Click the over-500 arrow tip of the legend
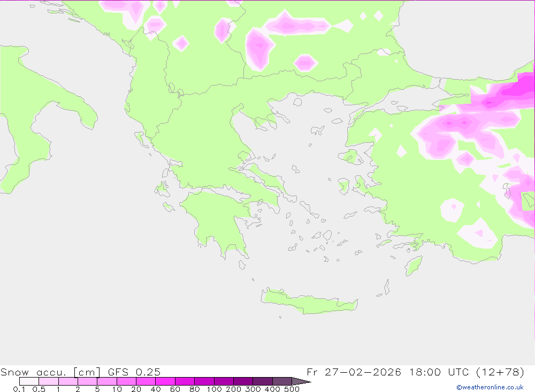Viewport: 535px width, 392px height. pos(301,381)
